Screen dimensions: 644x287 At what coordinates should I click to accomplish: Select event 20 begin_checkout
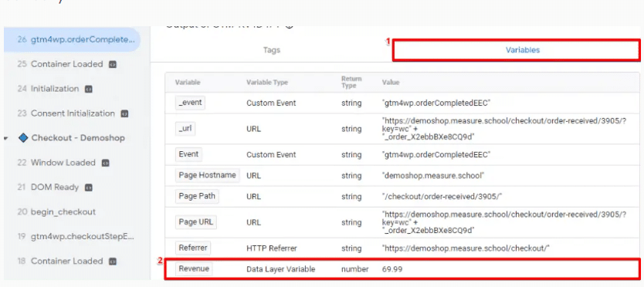coord(56,212)
